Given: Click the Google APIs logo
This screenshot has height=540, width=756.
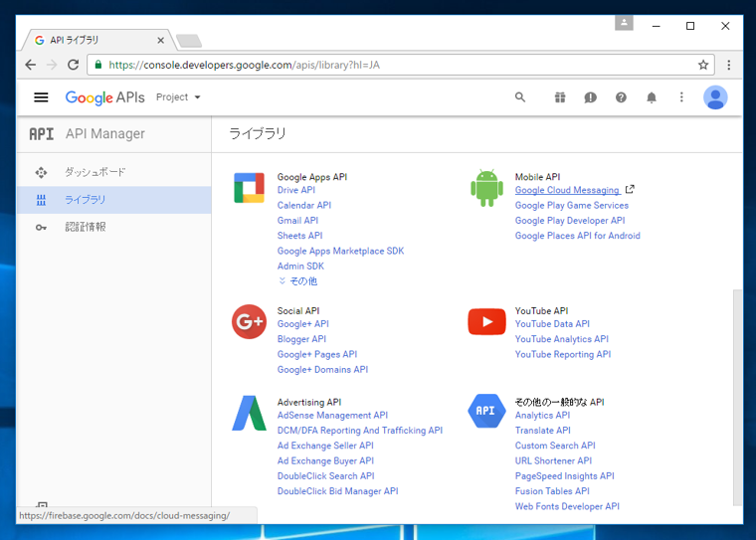Looking at the screenshot, I should click(x=105, y=97).
